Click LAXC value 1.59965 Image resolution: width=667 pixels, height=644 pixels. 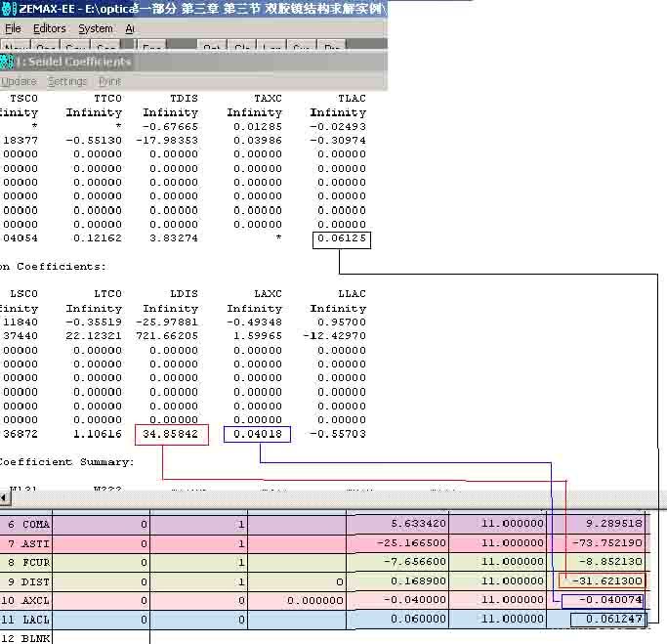click(258, 335)
